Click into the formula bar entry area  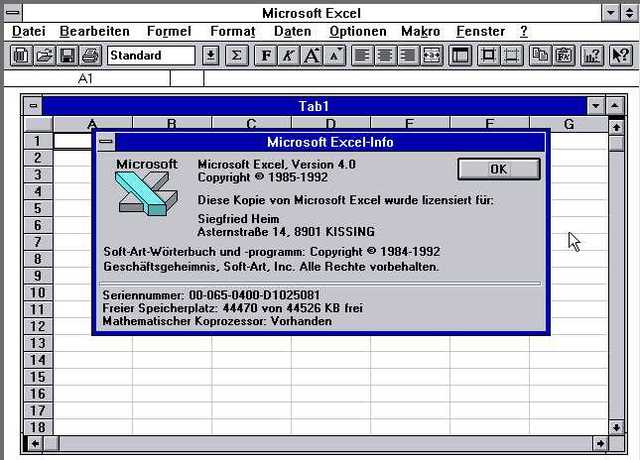point(420,78)
